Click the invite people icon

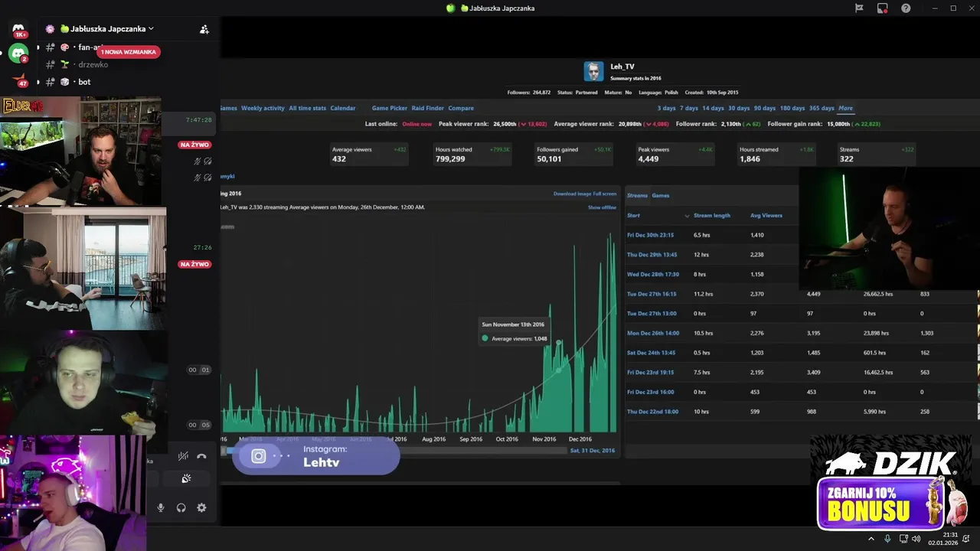point(204,29)
